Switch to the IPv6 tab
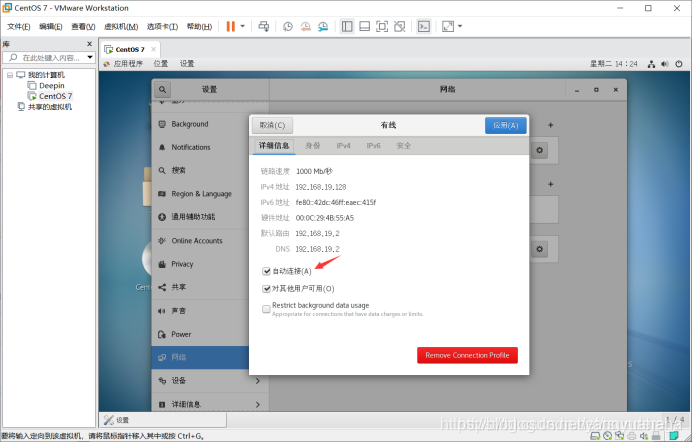The width and height of the screenshot is (692, 443). pyautogui.click(x=373, y=146)
